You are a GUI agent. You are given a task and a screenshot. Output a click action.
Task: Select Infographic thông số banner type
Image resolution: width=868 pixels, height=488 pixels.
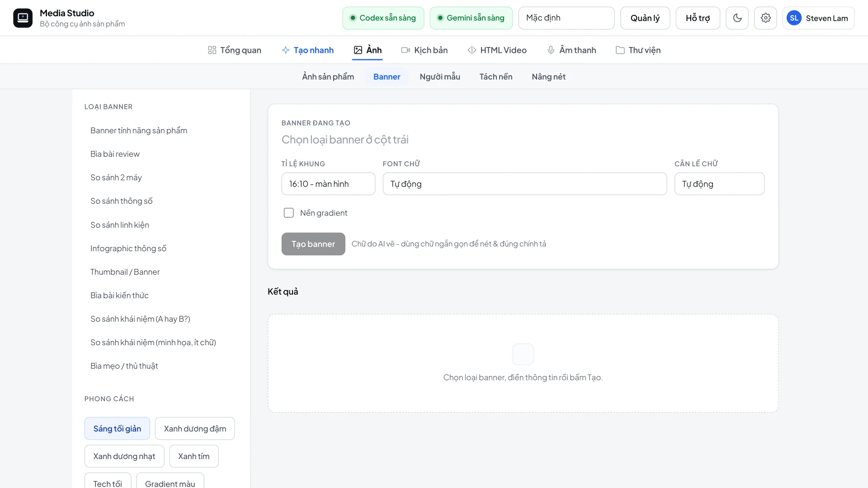tap(161, 249)
